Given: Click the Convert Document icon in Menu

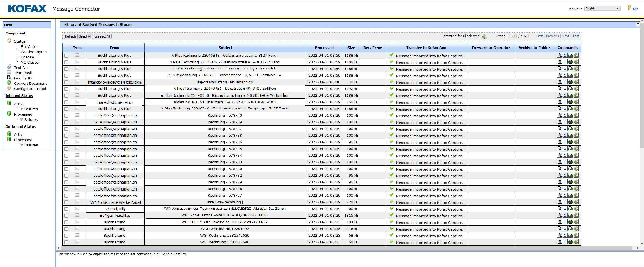Looking at the screenshot, I should click(9, 83).
